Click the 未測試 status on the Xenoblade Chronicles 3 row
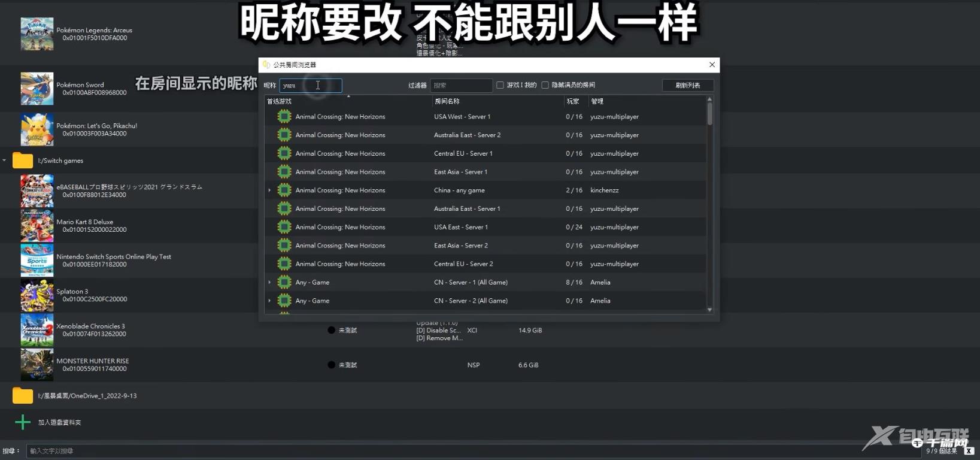Viewport: 980px width, 460px height. (x=348, y=330)
